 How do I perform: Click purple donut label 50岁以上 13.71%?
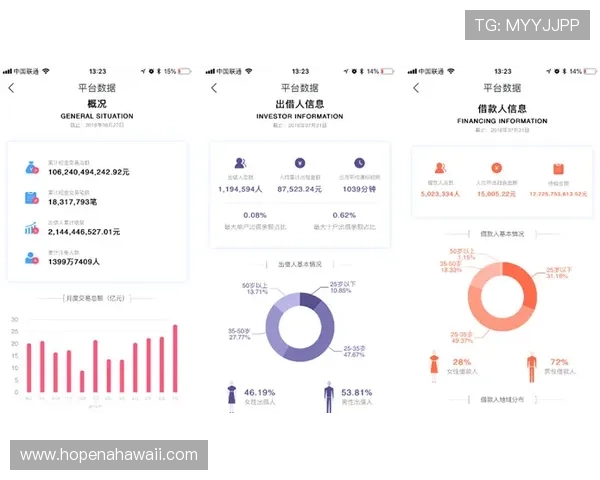coord(255,289)
